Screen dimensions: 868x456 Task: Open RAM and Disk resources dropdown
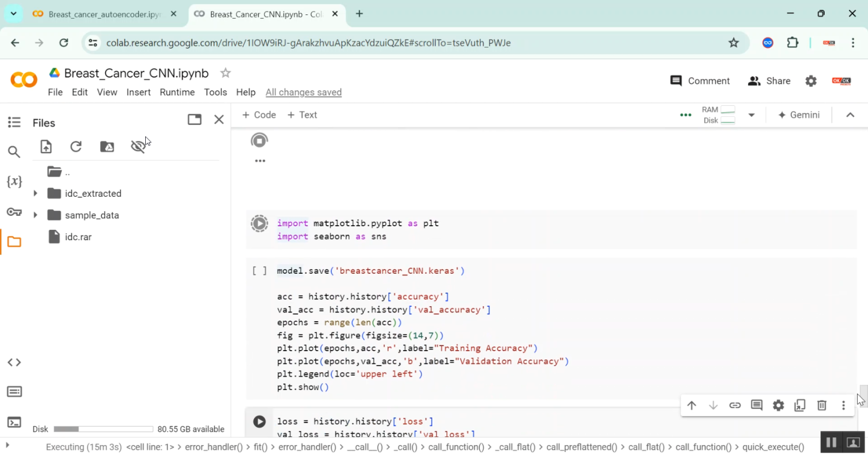point(751,115)
